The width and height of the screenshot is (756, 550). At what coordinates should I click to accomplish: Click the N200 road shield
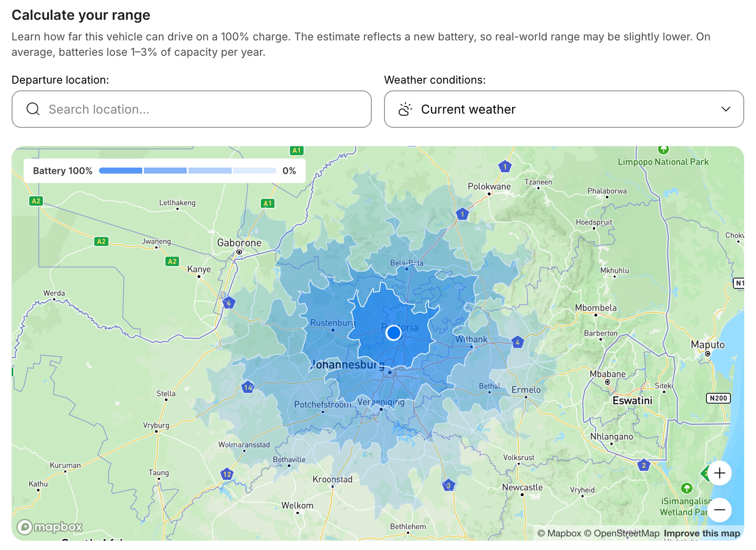718,398
